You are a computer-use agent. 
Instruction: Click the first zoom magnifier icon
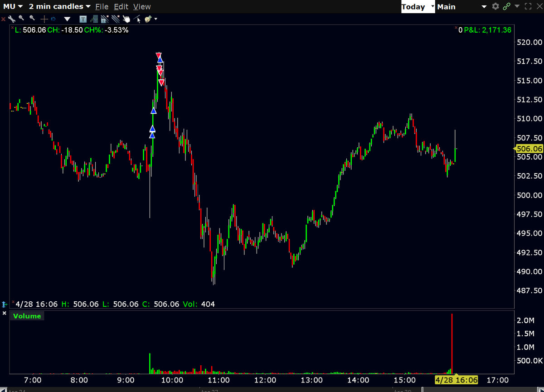click(x=21, y=19)
